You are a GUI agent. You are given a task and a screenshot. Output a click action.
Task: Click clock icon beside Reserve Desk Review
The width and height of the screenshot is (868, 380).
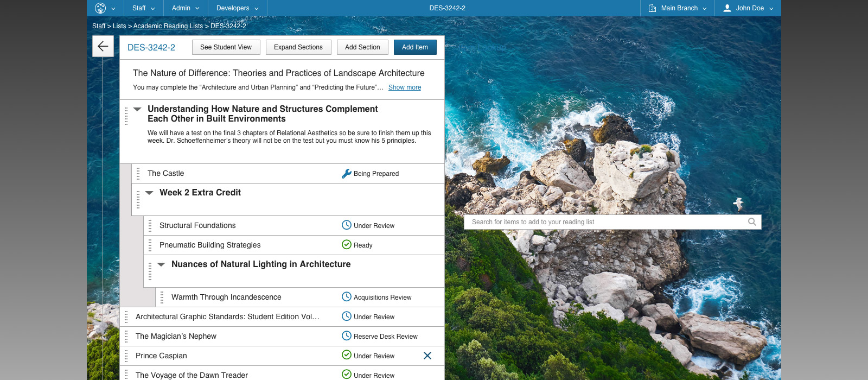347,336
